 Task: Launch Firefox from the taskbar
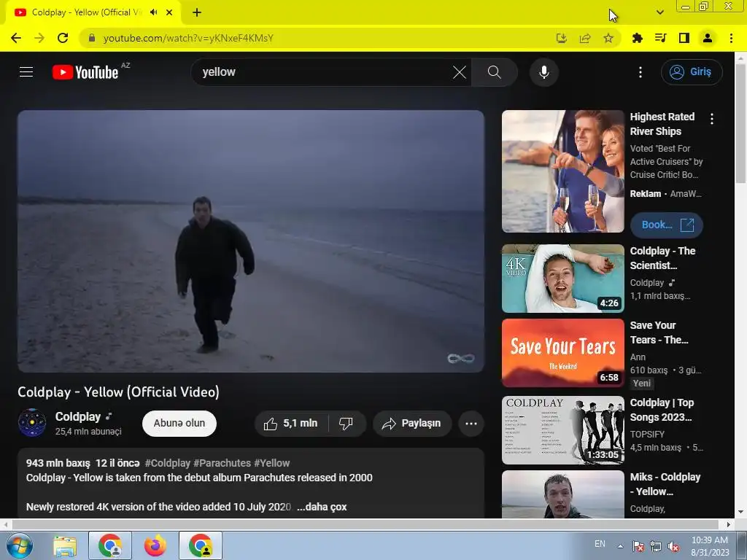(155, 545)
